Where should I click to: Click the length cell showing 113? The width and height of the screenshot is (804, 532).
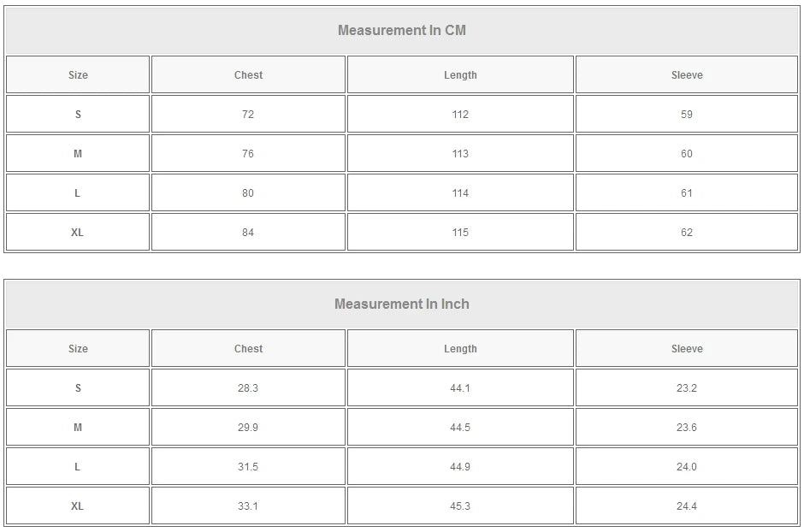[x=460, y=154]
